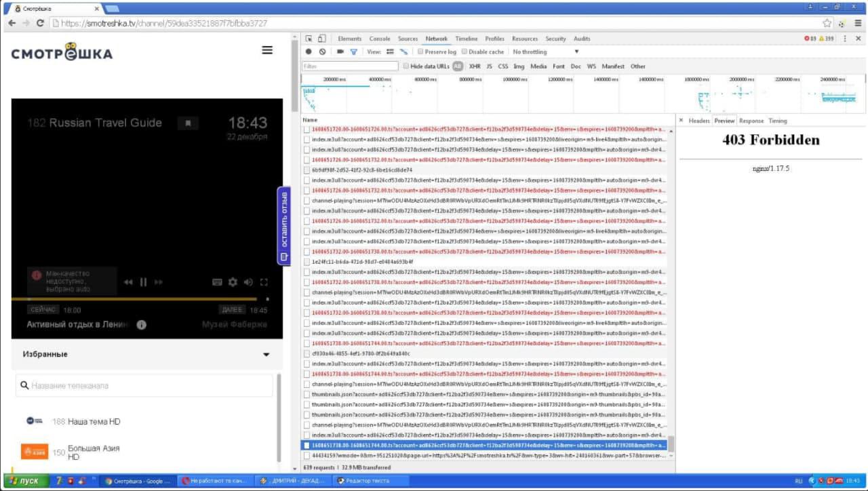
Task: Collapse the Избранные channel section
Action: click(266, 355)
